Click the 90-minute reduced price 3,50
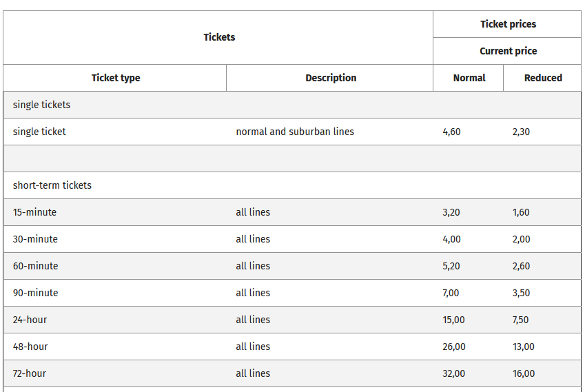This screenshot has height=392, width=585. [521, 293]
